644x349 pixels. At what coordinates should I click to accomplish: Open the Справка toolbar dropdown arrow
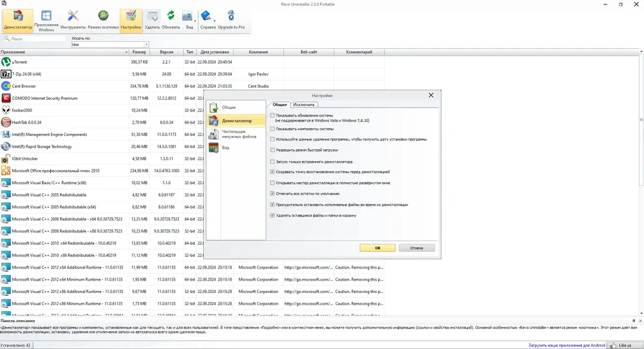[x=214, y=21]
